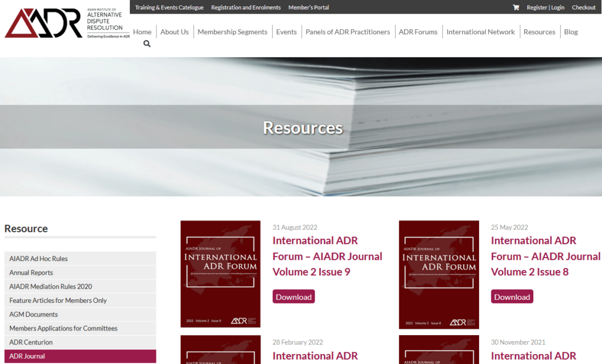
Task: Select AIADR Ad Hoc Rules in sidebar
Action: point(39,259)
